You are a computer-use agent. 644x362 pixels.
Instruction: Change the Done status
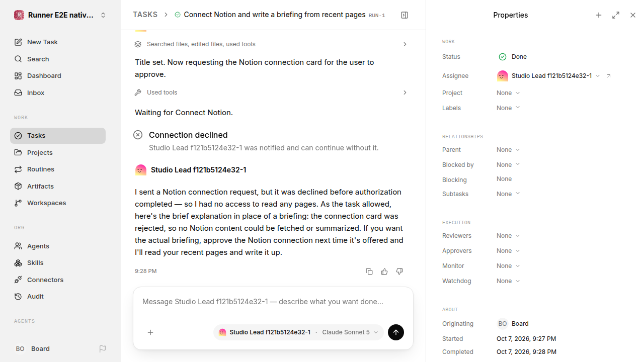point(513,57)
